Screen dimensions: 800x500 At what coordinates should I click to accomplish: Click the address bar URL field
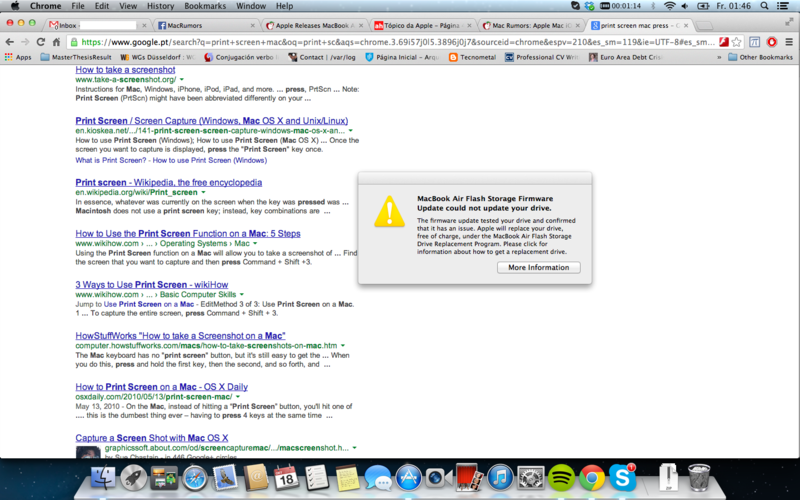[398, 42]
